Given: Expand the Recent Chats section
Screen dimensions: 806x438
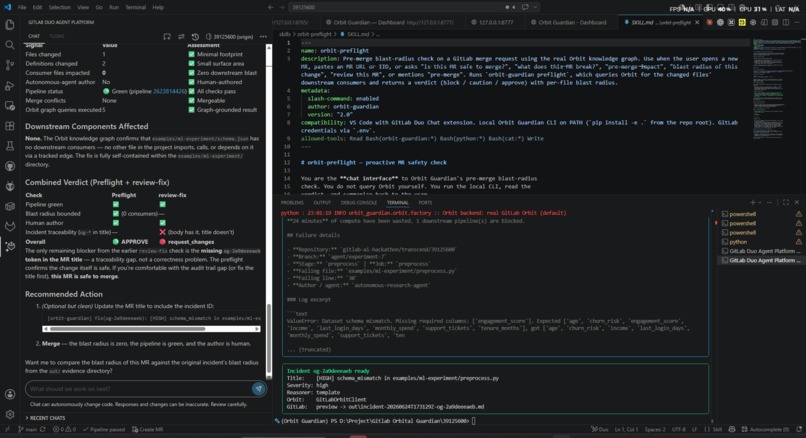Looking at the screenshot, I should click(45, 418).
